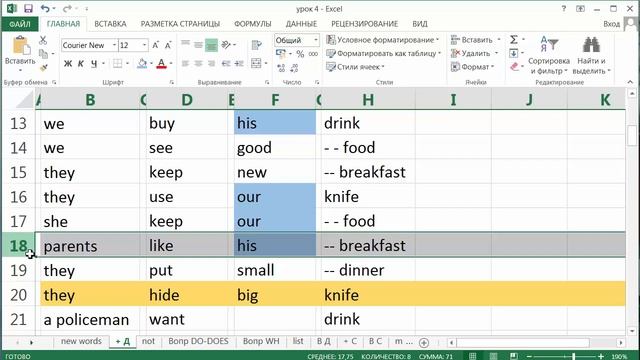Select row 18 header
640x360 pixels.
[18, 246]
